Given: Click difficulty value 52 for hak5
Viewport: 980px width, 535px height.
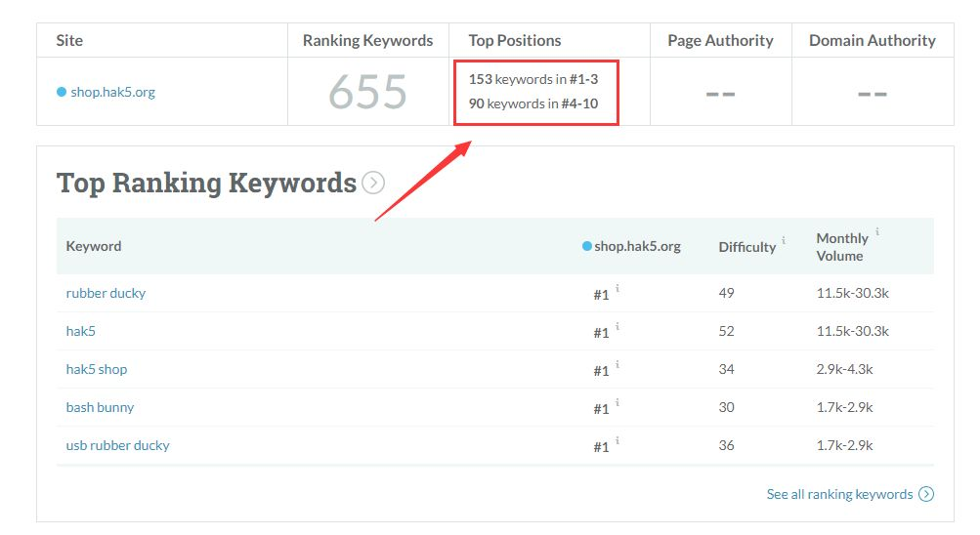Looking at the screenshot, I should (x=726, y=331).
